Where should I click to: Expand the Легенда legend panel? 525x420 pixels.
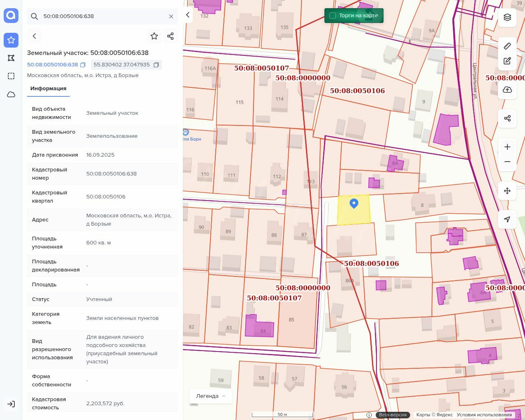click(x=210, y=396)
